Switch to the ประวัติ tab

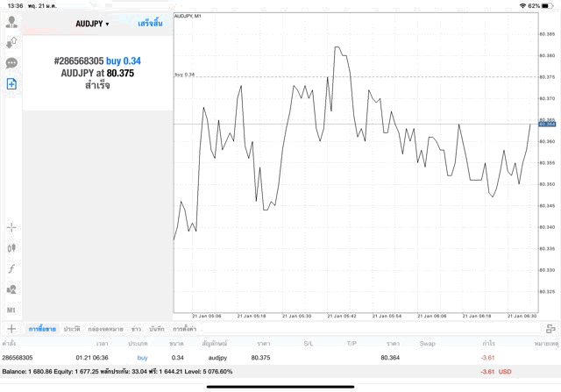coord(72,329)
